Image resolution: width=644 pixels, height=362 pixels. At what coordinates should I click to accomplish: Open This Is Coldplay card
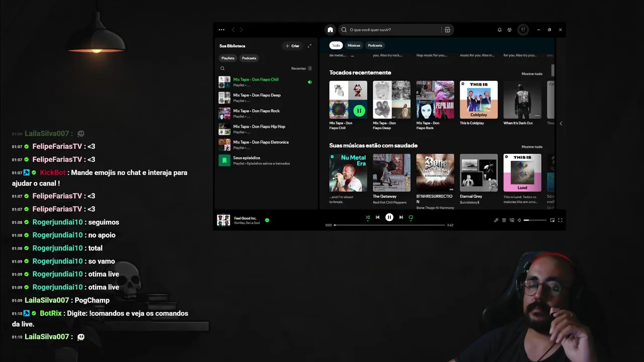[x=478, y=103]
